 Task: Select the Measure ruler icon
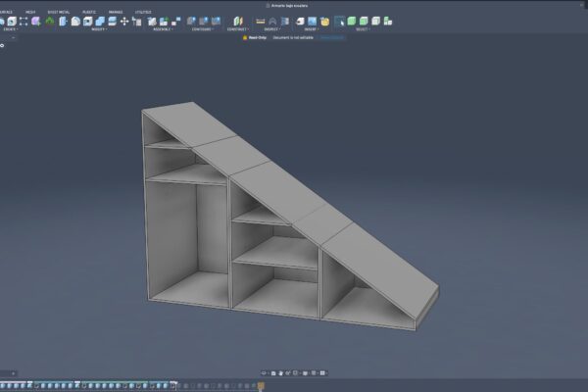pyautogui.click(x=261, y=22)
